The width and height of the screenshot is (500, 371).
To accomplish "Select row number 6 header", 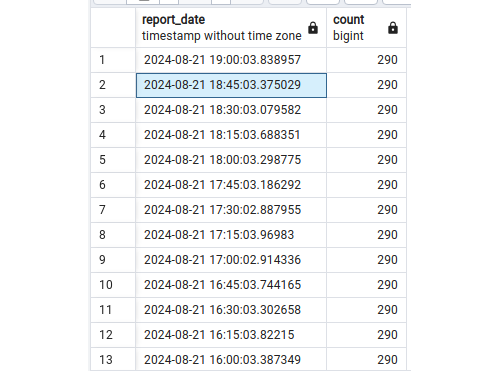I will [113, 185].
